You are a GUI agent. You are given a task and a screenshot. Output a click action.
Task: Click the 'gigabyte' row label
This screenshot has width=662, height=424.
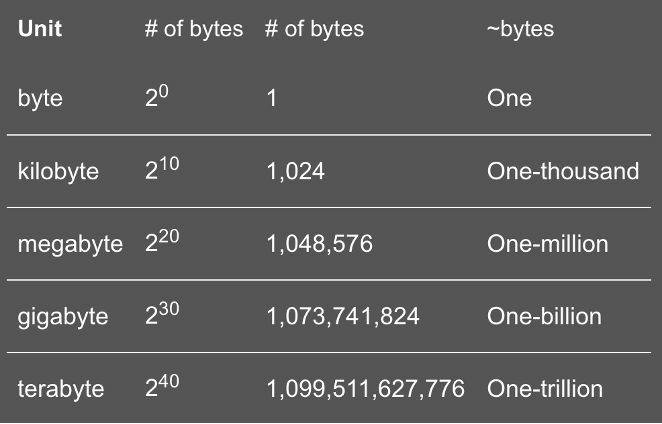click(x=63, y=317)
